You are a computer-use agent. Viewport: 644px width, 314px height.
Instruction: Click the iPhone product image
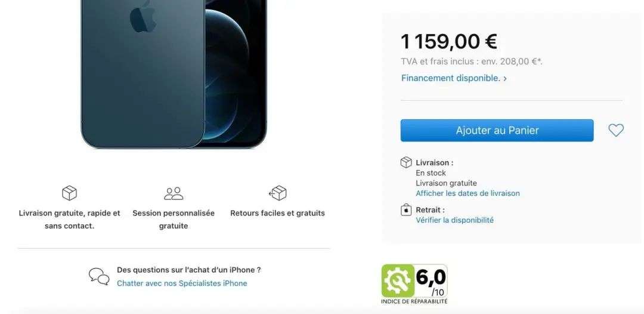click(x=174, y=74)
